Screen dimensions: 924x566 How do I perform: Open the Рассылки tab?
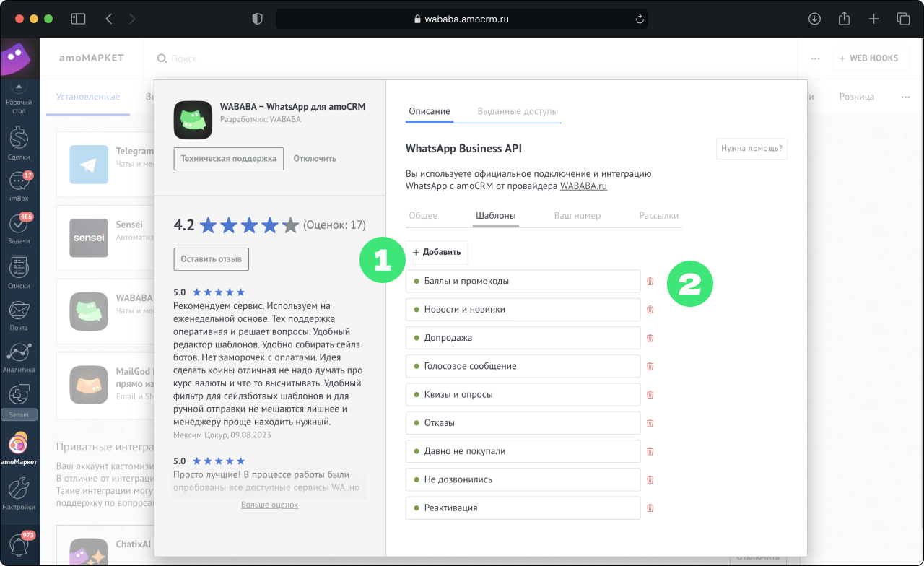click(x=659, y=216)
